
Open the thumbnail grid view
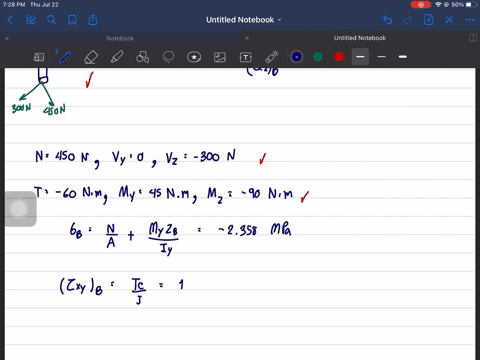[31, 20]
